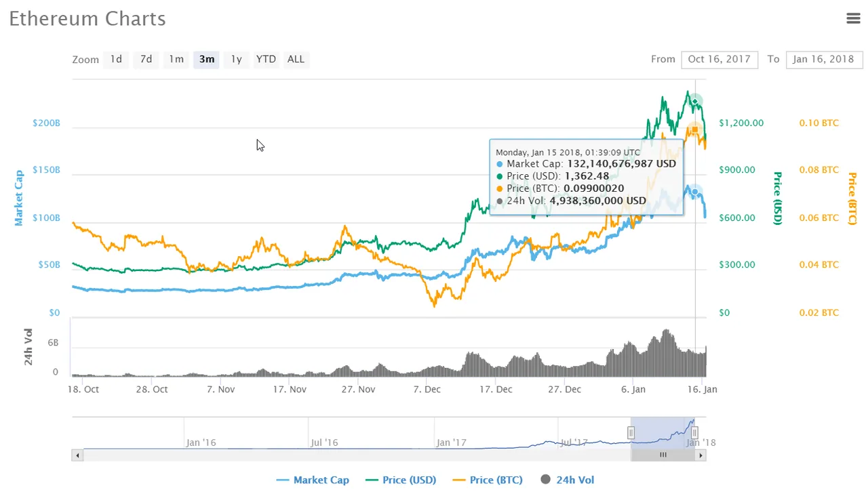Click the 6. Jan date label
868x494 pixels.
(633, 390)
